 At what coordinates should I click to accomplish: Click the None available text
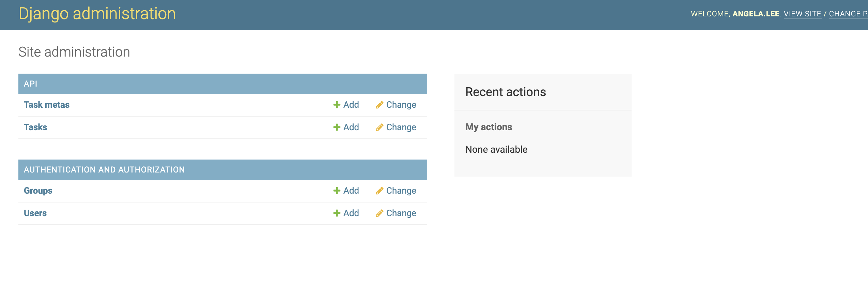pyautogui.click(x=496, y=149)
